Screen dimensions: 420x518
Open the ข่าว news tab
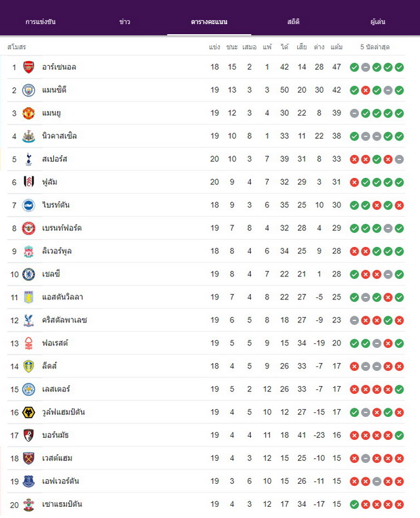tap(125, 22)
